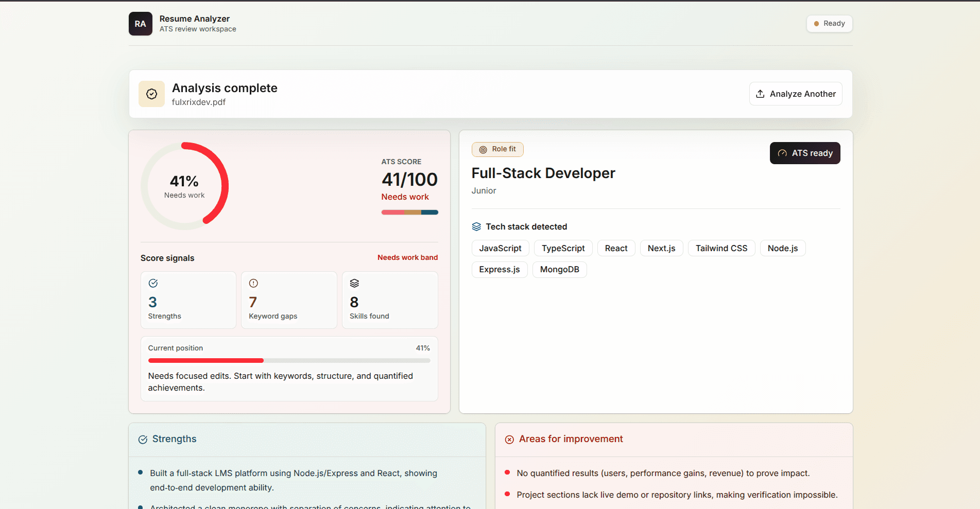Click the Role fit target icon

click(483, 149)
